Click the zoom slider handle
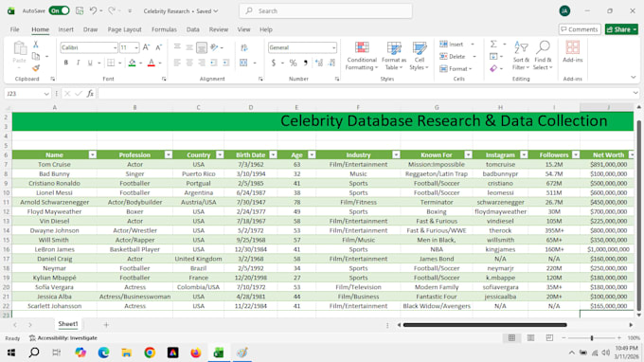The image size is (644, 362). (x=592, y=337)
